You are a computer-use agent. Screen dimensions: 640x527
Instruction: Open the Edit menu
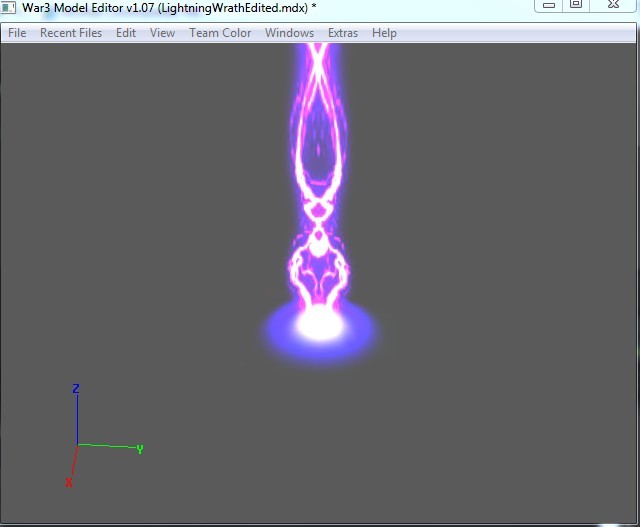point(126,33)
